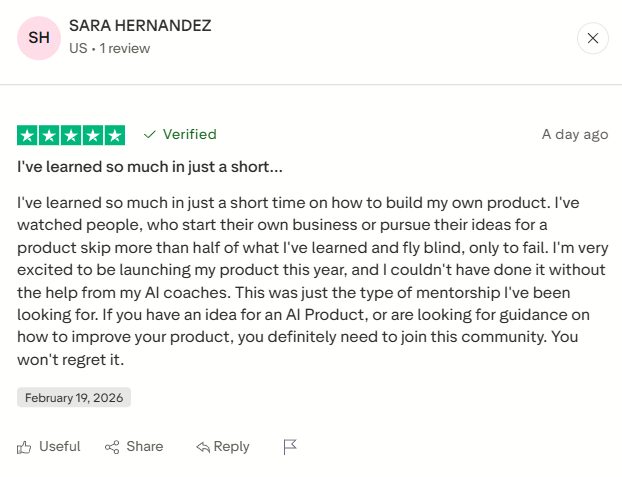Open Sara Hernandez's reviewer profile name

[140, 25]
